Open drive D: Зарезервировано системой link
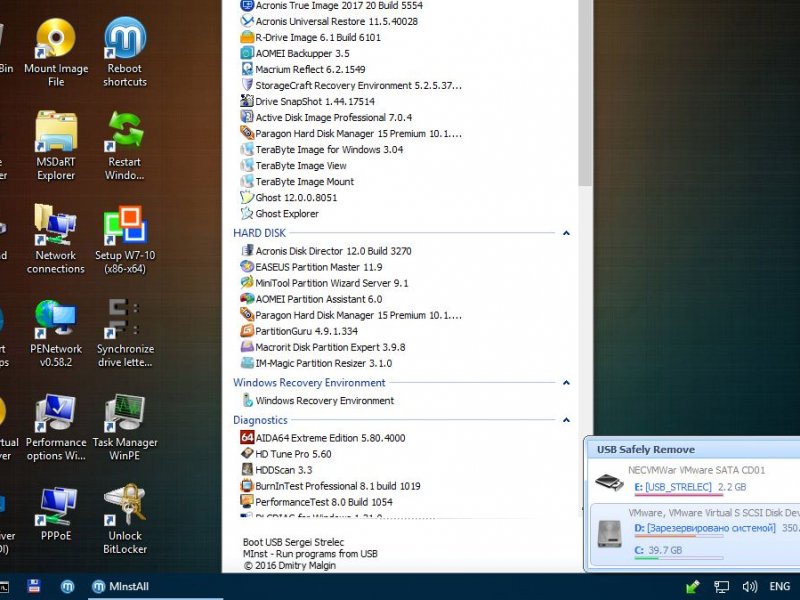Image resolution: width=800 pixels, height=600 pixels. (705, 528)
